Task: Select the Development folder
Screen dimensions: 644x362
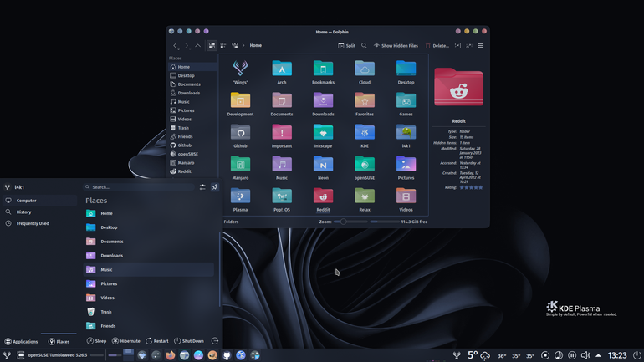Action: pyautogui.click(x=240, y=104)
